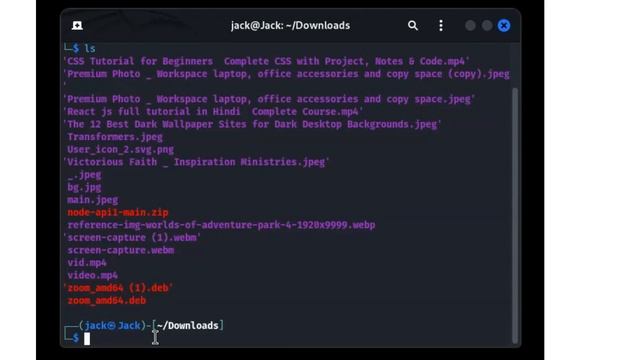Click Transformers.jpeg file name

coord(115,137)
